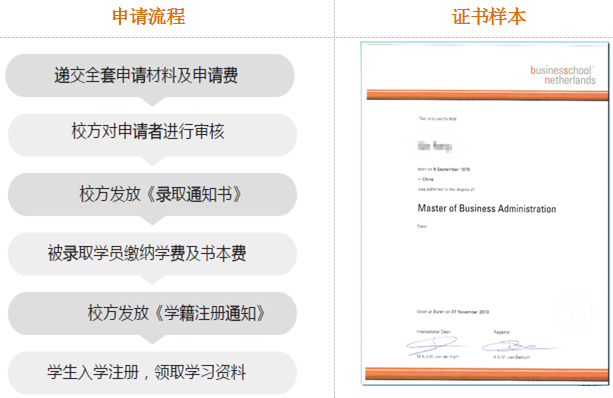
Task: Select the 被录取学员缴纳学费及书本费 step
Action: click(152, 254)
